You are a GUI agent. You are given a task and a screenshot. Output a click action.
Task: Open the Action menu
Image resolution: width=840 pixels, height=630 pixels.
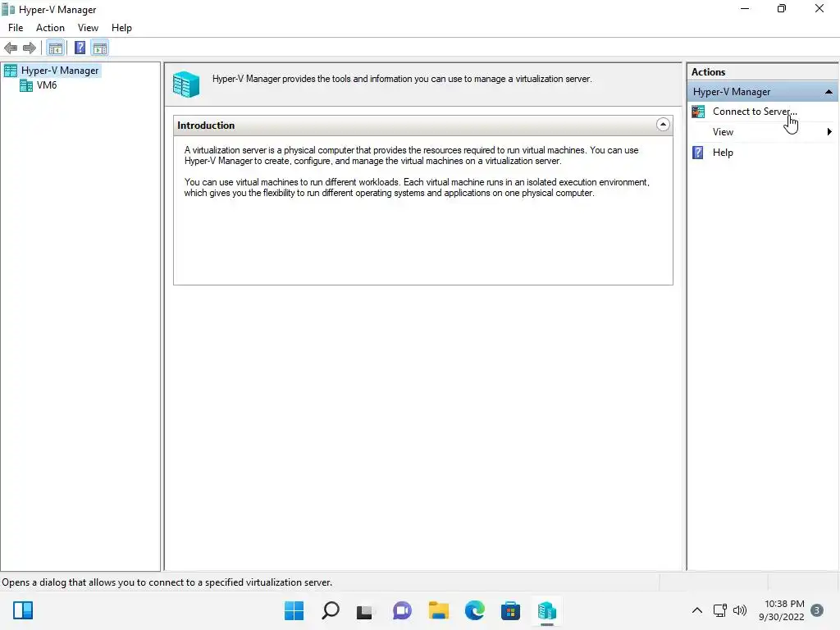(x=50, y=28)
